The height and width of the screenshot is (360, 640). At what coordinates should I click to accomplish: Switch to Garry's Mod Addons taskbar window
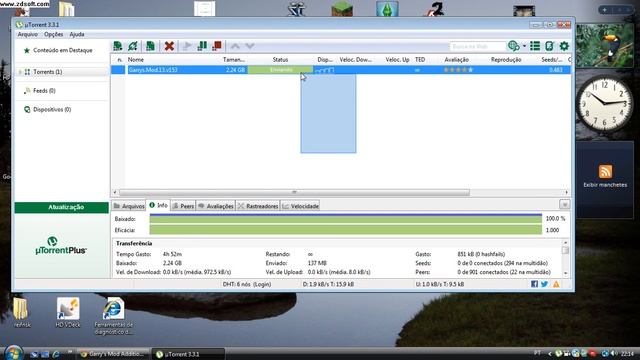tap(113, 354)
